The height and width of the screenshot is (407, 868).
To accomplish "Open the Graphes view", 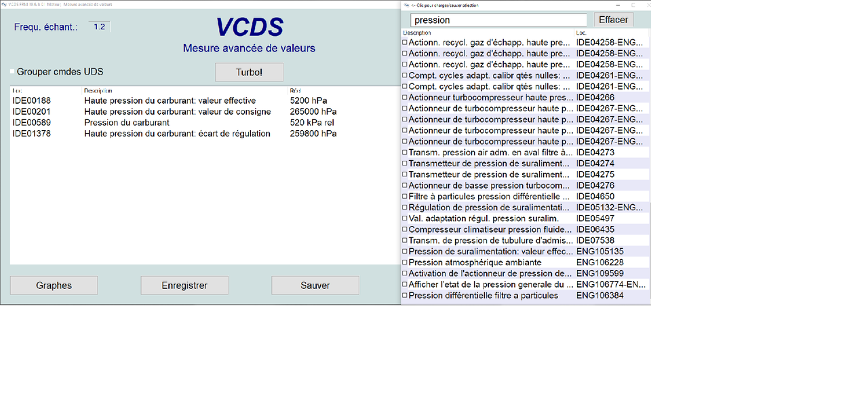I will (x=54, y=286).
